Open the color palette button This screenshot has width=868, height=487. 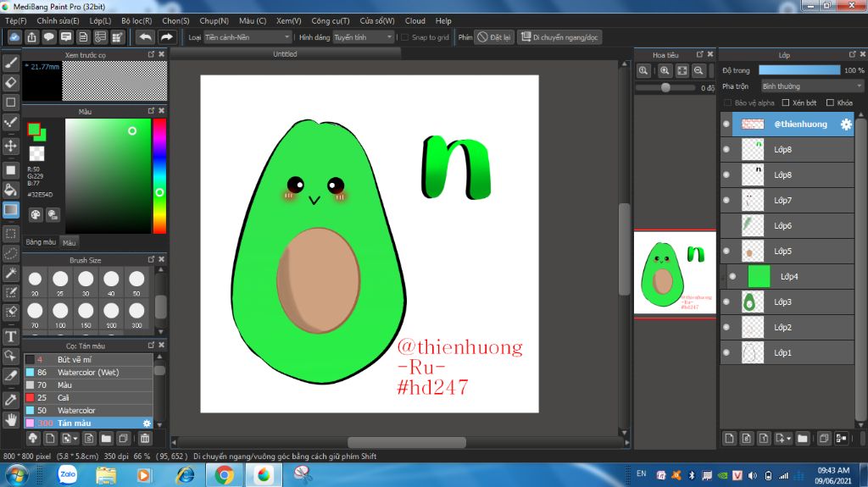pyautogui.click(x=36, y=215)
